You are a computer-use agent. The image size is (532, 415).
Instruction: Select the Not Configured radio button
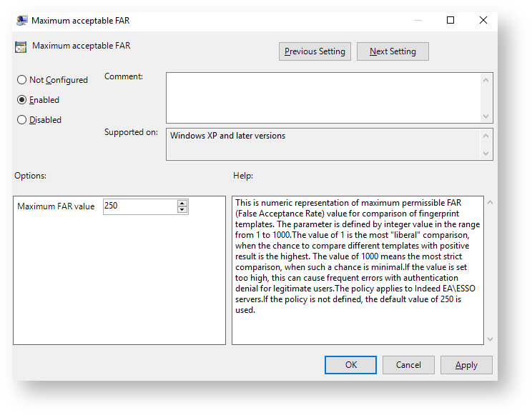click(21, 80)
